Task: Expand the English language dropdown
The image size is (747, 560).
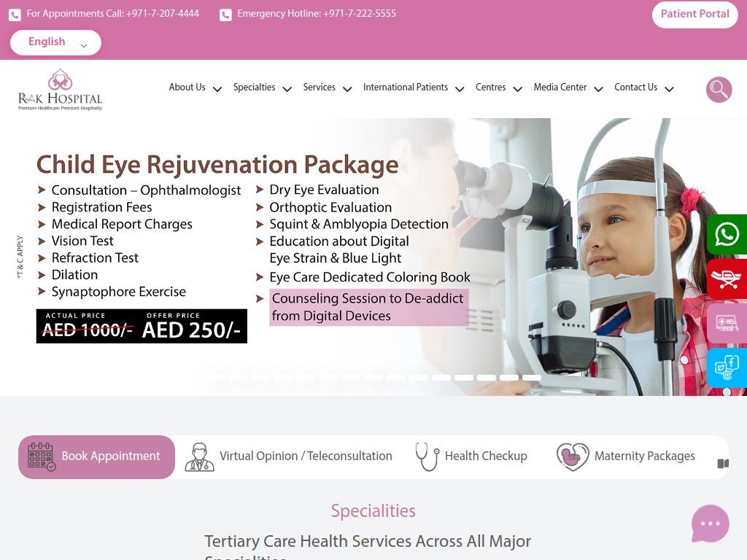Action: pyautogui.click(x=55, y=42)
